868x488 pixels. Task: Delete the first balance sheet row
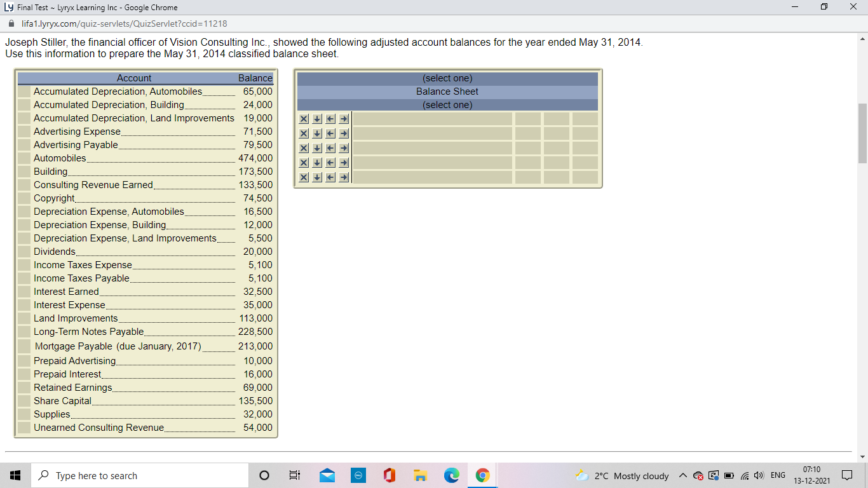coord(304,119)
